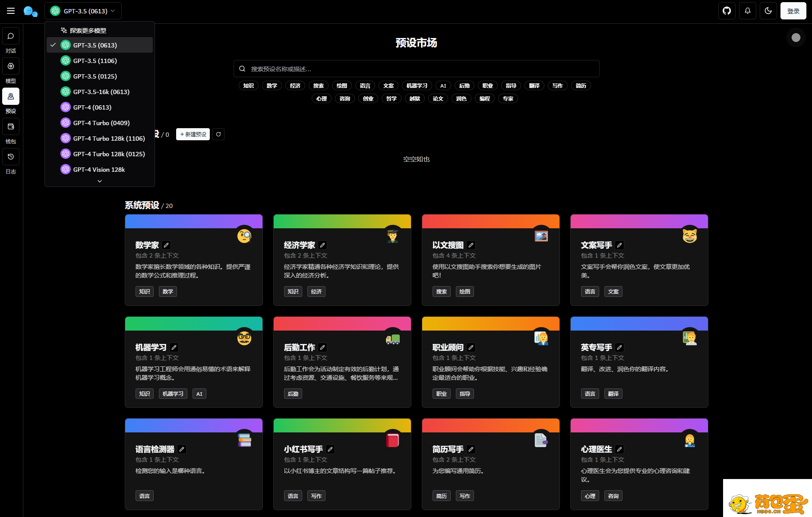Edit the 小红书写手 preset pencil icon

[x=330, y=449]
